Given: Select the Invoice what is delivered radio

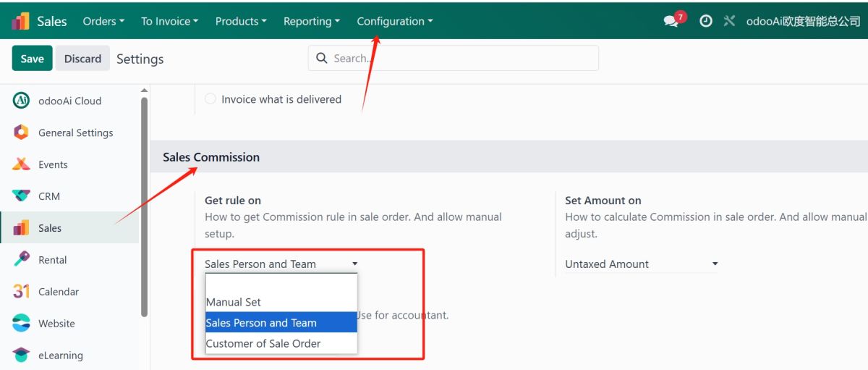Looking at the screenshot, I should [x=210, y=99].
